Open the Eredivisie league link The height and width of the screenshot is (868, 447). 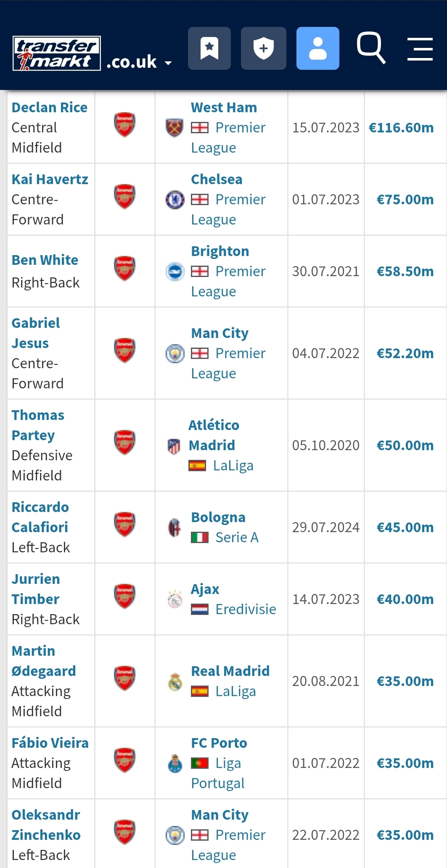pos(246,609)
